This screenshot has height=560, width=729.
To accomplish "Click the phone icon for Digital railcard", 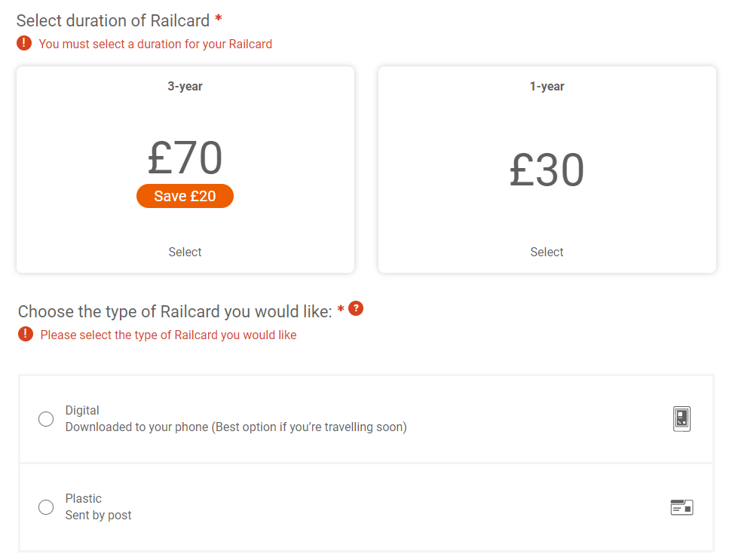I will [x=682, y=419].
